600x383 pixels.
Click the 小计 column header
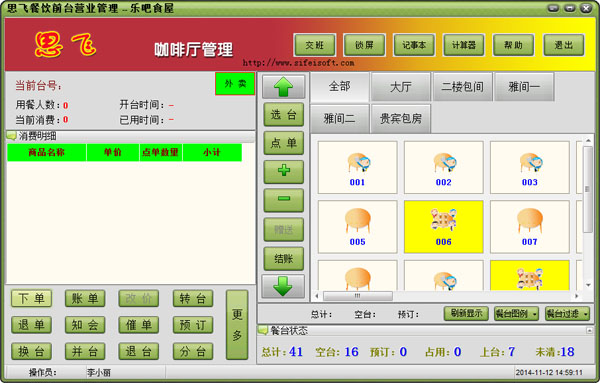click(x=212, y=152)
